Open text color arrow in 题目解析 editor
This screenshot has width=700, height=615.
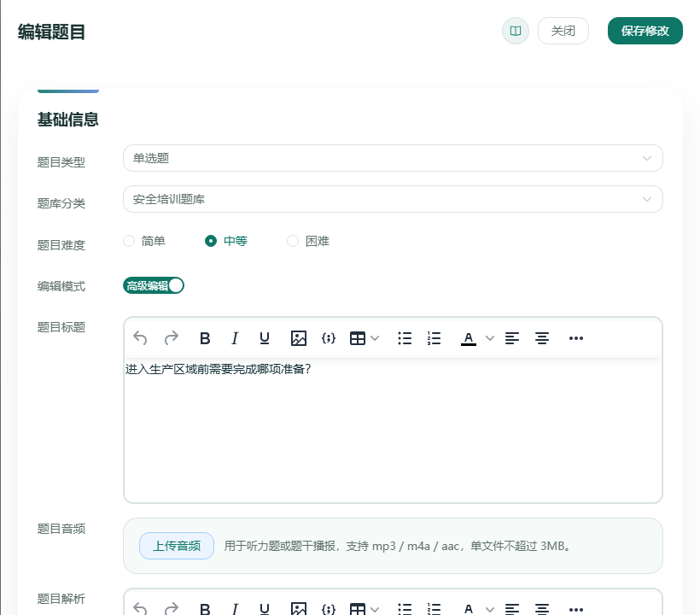[x=490, y=609]
